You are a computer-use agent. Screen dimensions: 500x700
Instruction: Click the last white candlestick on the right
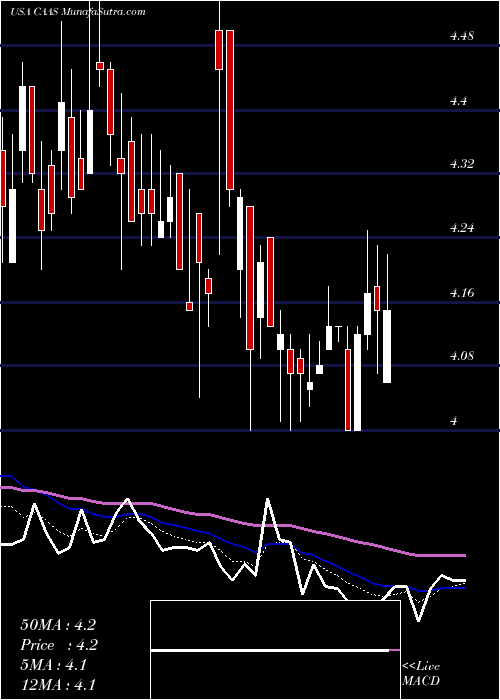387,346
